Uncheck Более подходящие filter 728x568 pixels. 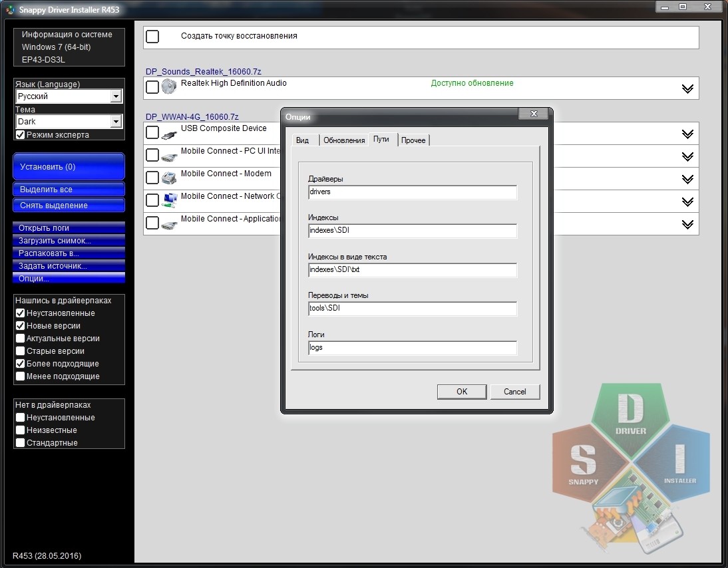click(x=21, y=363)
